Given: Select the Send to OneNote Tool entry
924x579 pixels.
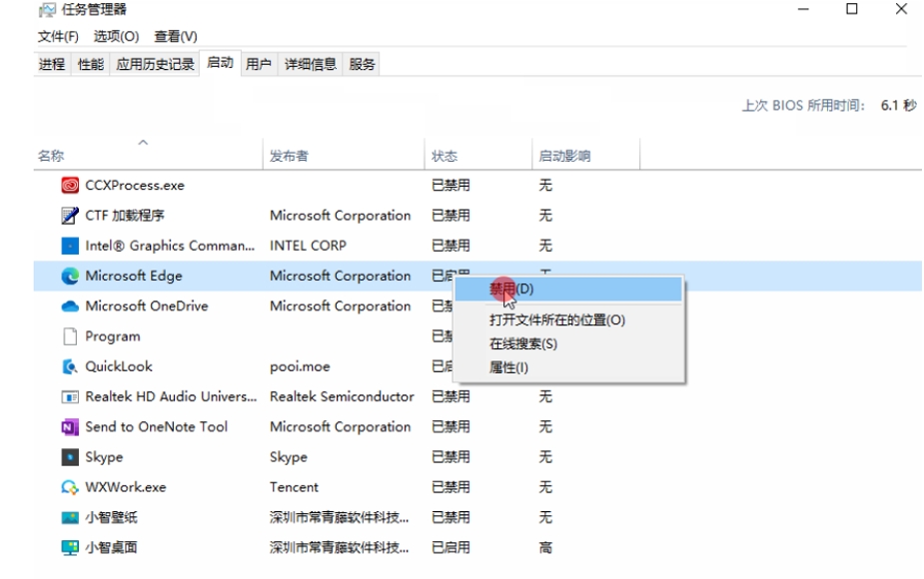Looking at the screenshot, I should tap(156, 427).
